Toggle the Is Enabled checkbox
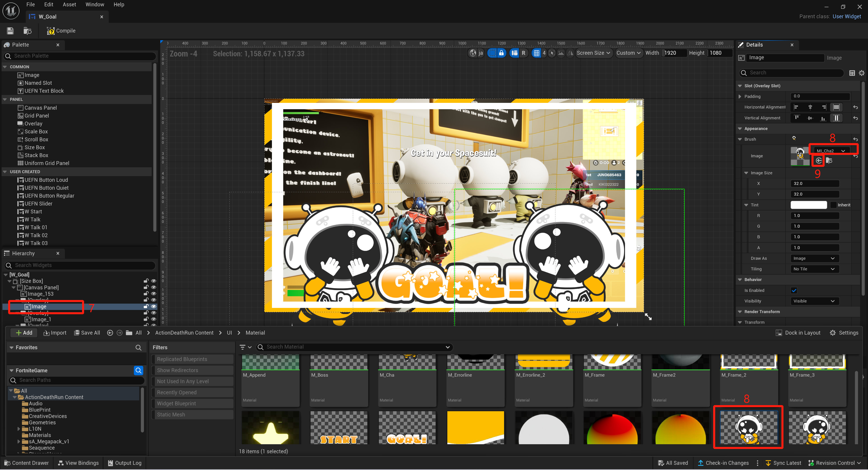Image resolution: width=868 pixels, height=470 pixels. click(x=794, y=291)
